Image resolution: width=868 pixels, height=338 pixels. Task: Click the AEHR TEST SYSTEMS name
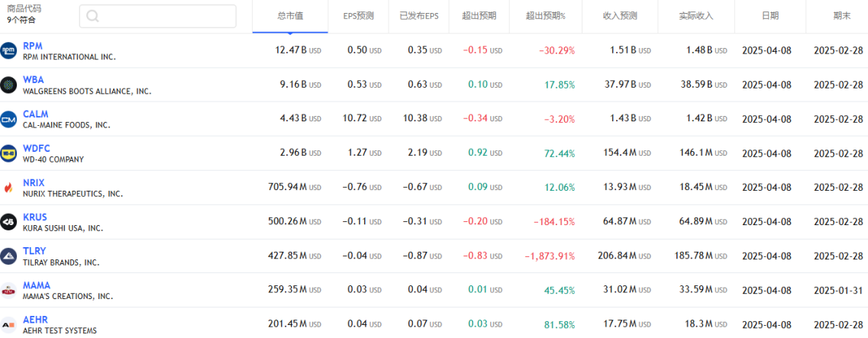click(x=60, y=330)
